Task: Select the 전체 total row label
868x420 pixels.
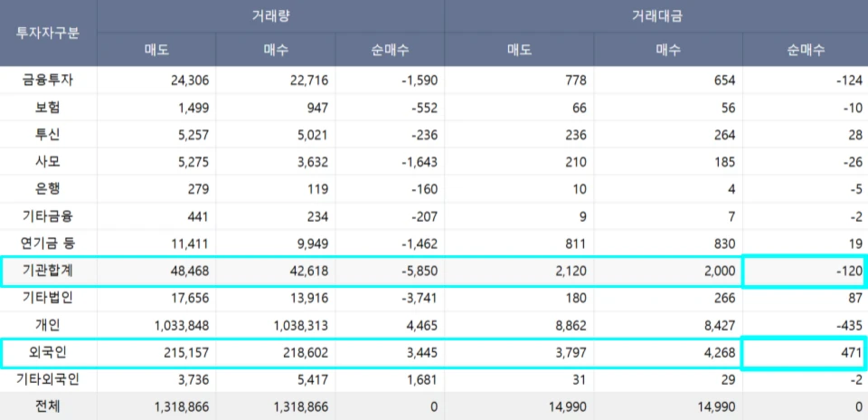Action: pos(48,407)
